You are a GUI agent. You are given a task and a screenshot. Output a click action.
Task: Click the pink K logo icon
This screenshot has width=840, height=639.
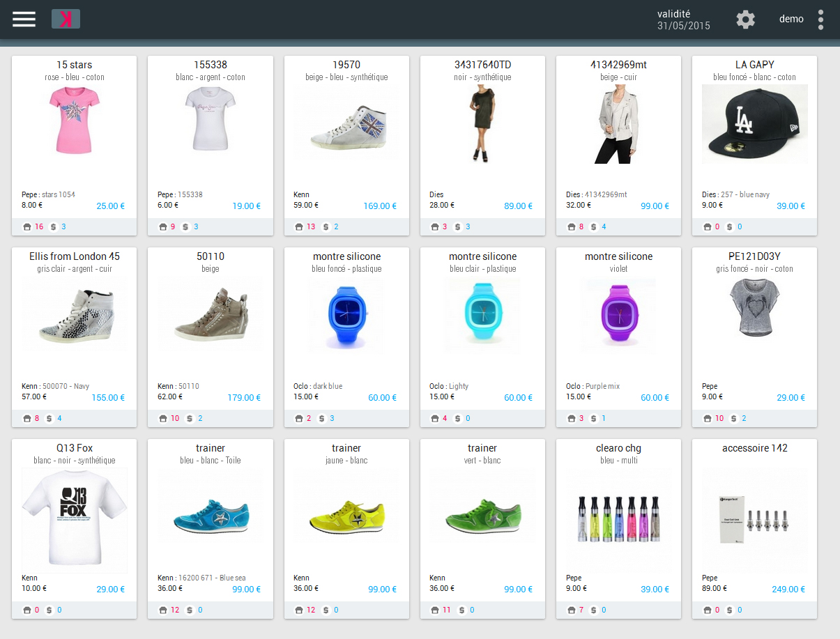[x=66, y=19]
